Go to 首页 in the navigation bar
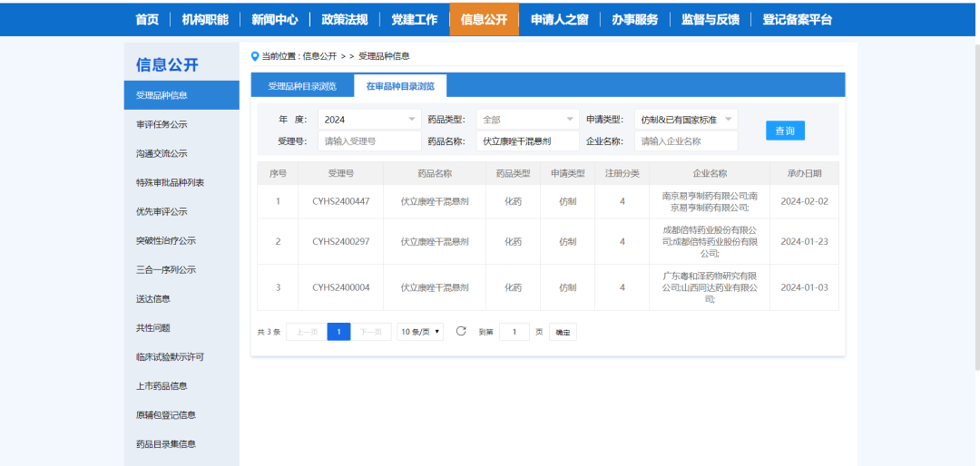 tap(147, 19)
